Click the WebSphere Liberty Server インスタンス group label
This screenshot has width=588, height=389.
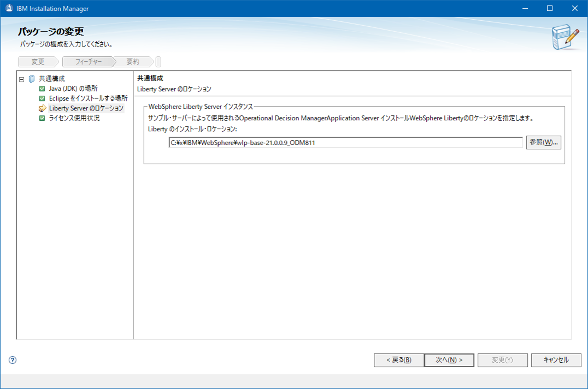click(x=201, y=107)
